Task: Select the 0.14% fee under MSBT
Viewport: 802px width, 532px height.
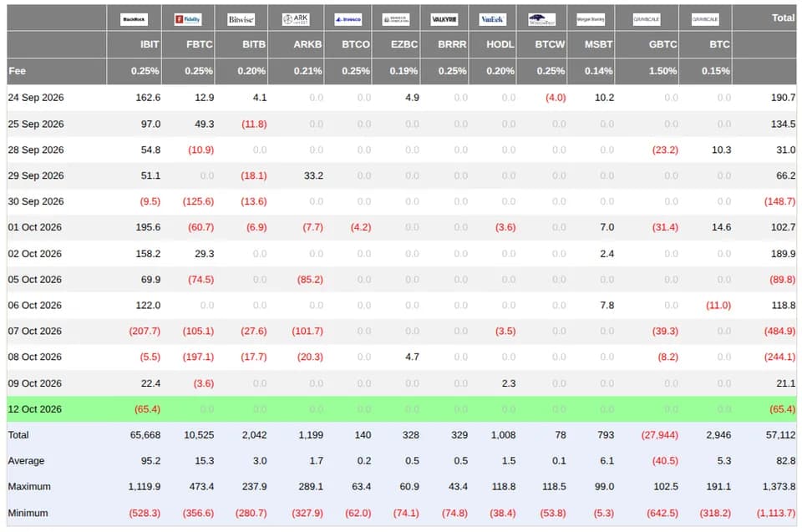Action: pyautogui.click(x=598, y=71)
